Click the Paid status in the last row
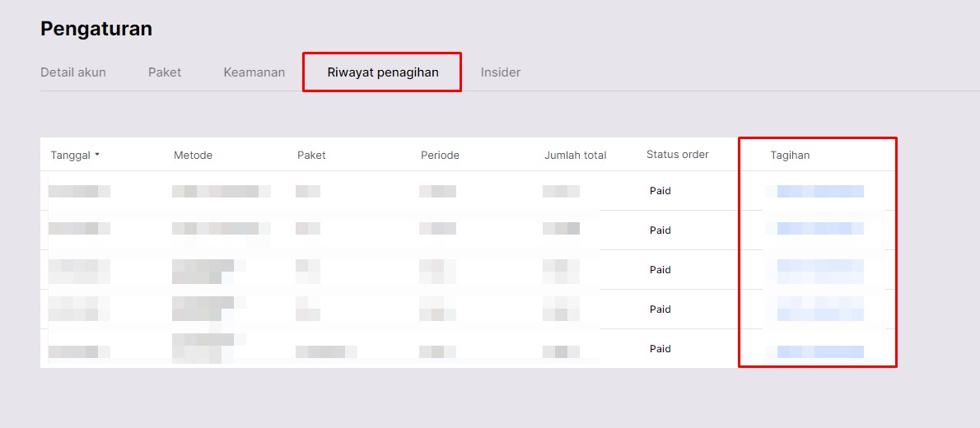Viewport: 980px width, 428px height. (660, 349)
